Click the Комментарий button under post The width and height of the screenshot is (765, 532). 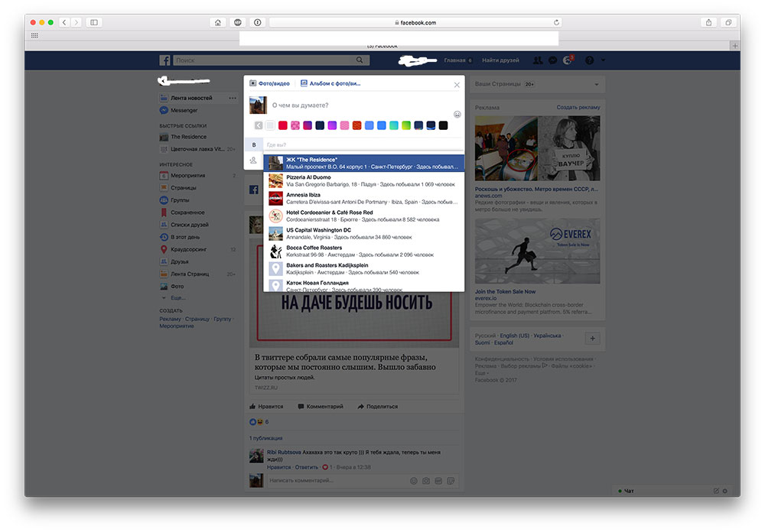pyautogui.click(x=321, y=406)
